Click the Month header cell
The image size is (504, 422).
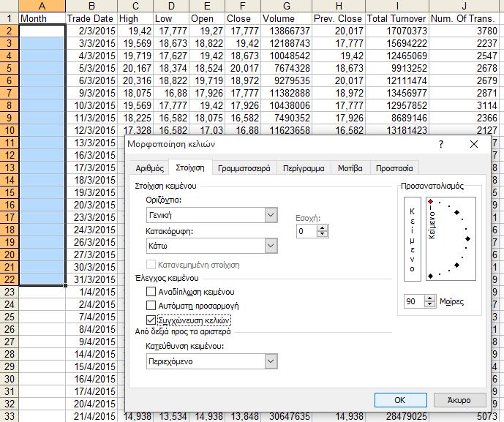point(42,18)
